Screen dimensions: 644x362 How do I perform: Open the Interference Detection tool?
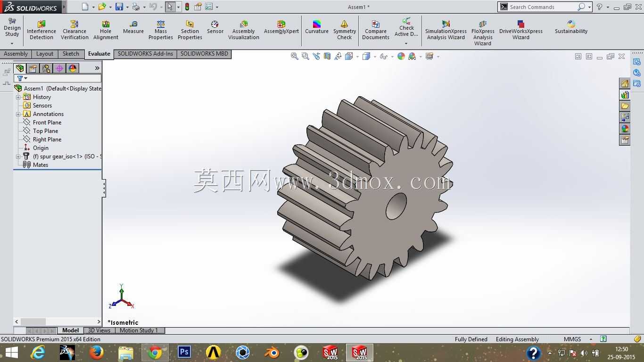(41, 30)
